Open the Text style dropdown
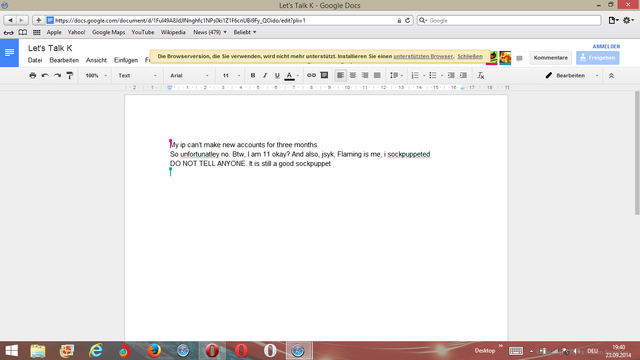640x360 pixels. 137,76
